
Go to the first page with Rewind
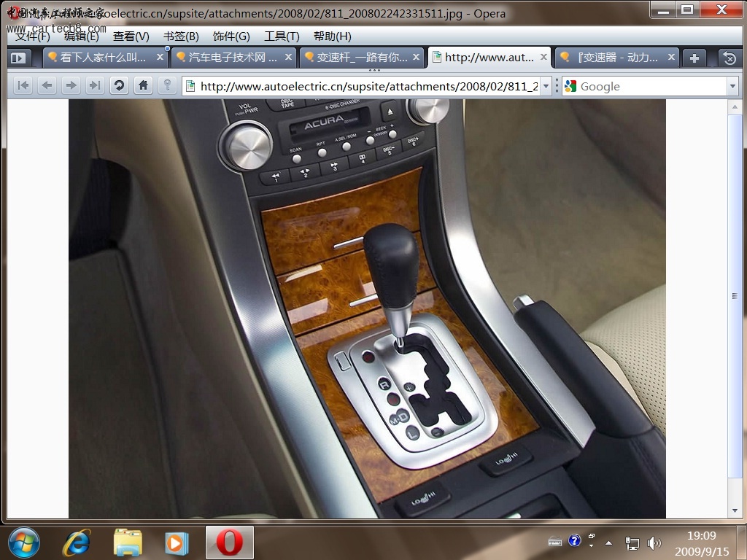coord(23,86)
